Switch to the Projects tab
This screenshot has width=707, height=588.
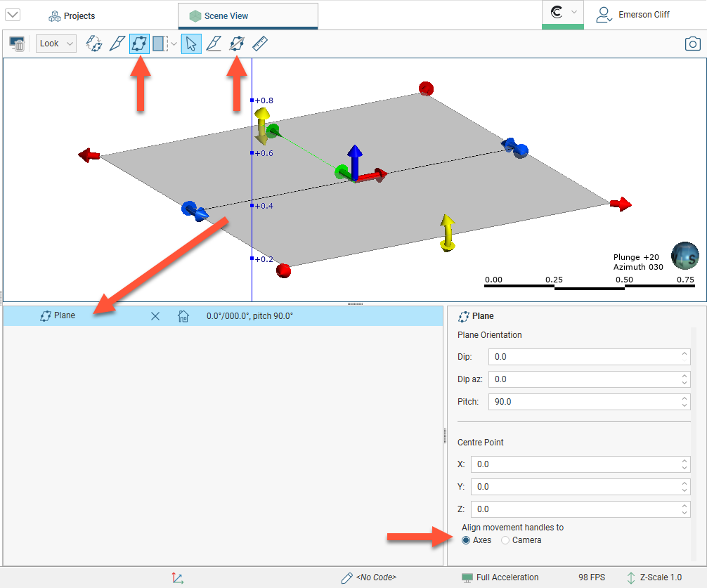(72, 15)
